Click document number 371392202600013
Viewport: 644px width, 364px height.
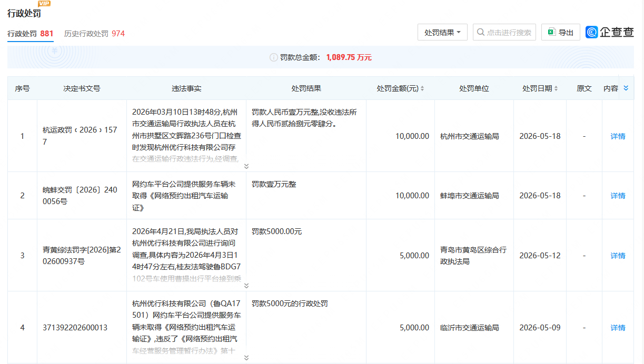pos(75,328)
